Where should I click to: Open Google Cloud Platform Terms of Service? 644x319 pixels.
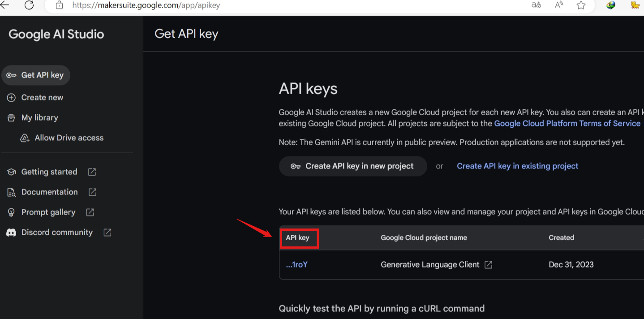567,123
